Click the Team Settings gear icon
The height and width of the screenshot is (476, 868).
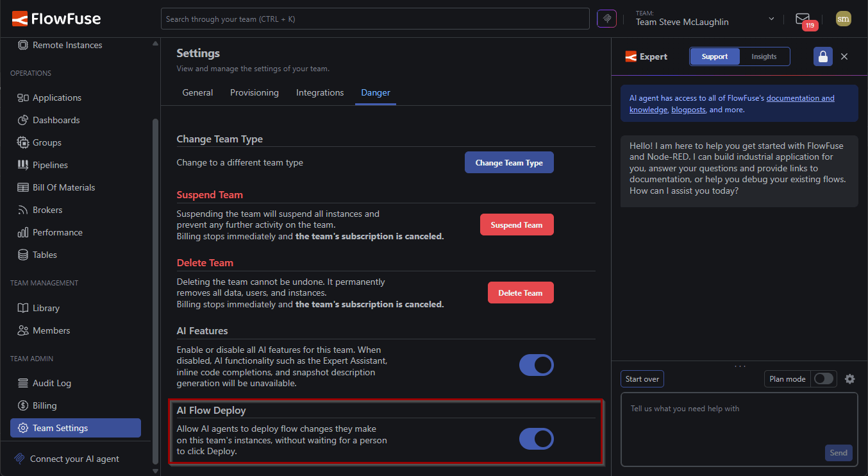(x=23, y=428)
